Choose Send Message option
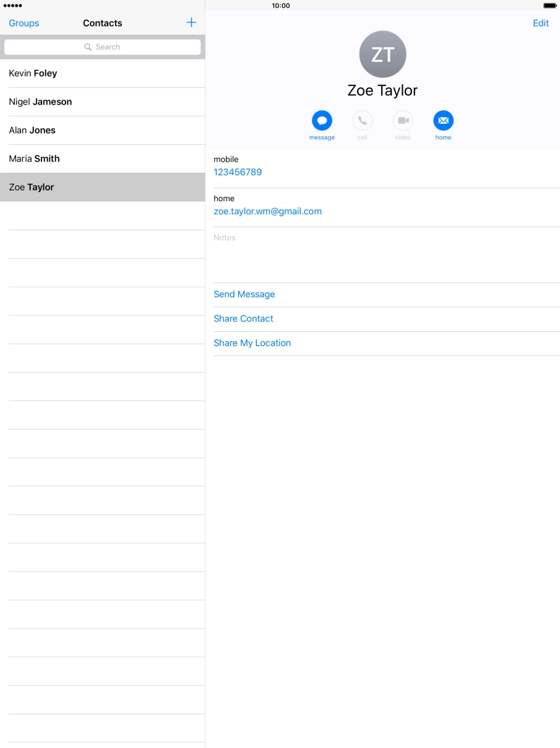Screen dimensions: 560x748 [x=244, y=294]
